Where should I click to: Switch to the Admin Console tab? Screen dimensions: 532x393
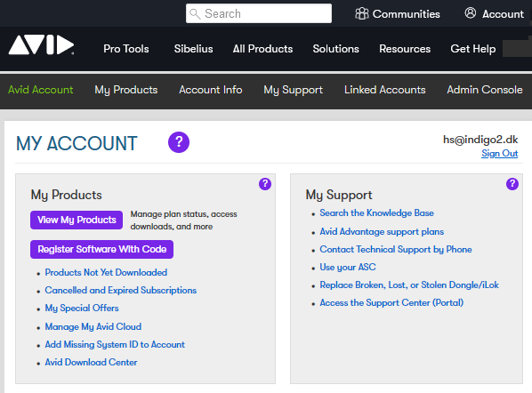[485, 90]
